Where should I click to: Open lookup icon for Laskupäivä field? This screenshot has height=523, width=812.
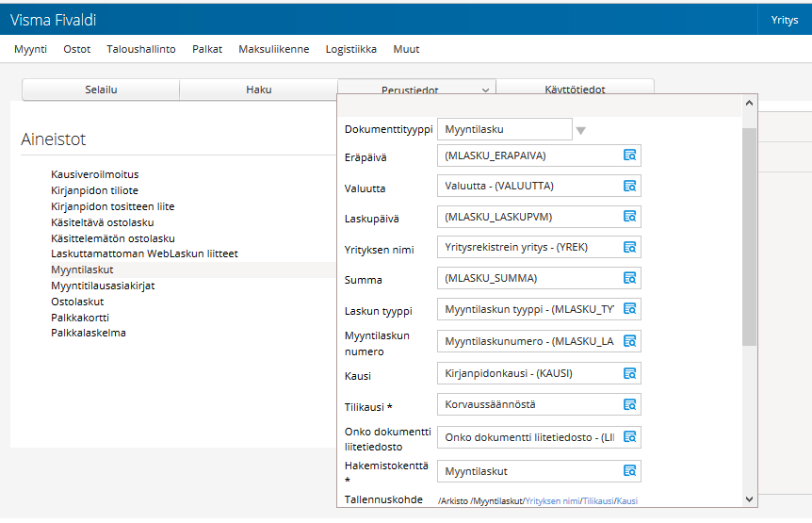(x=629, y=217)
